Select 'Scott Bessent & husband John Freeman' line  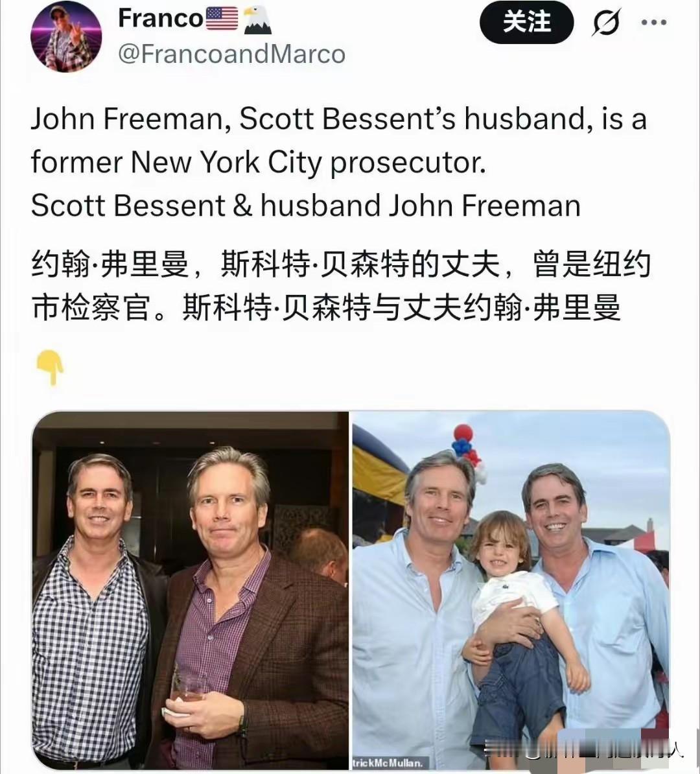(305, 205)
